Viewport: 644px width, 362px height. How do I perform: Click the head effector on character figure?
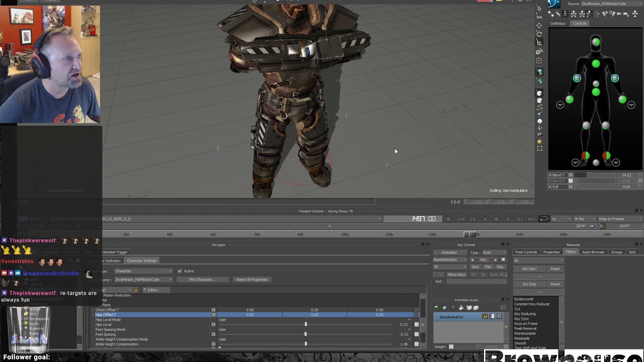(596, 42)
